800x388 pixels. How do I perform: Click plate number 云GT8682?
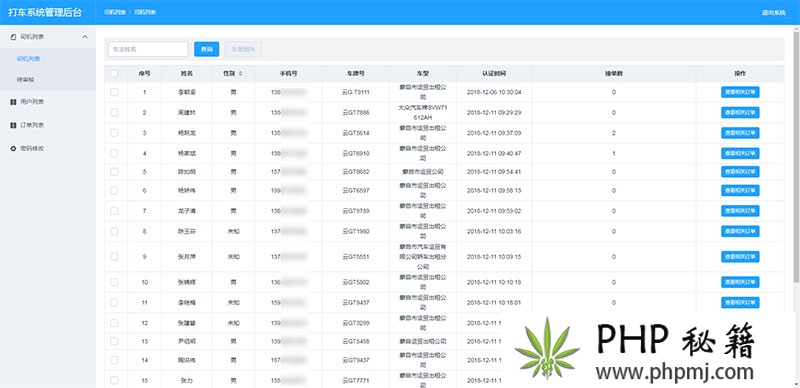coord(356,172)
